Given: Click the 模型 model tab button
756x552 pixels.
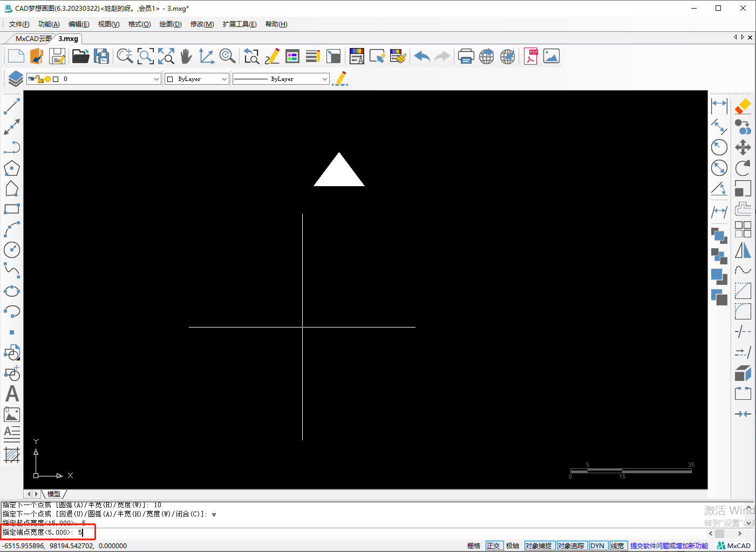Looking at the screenshot, I should point(54,494).
